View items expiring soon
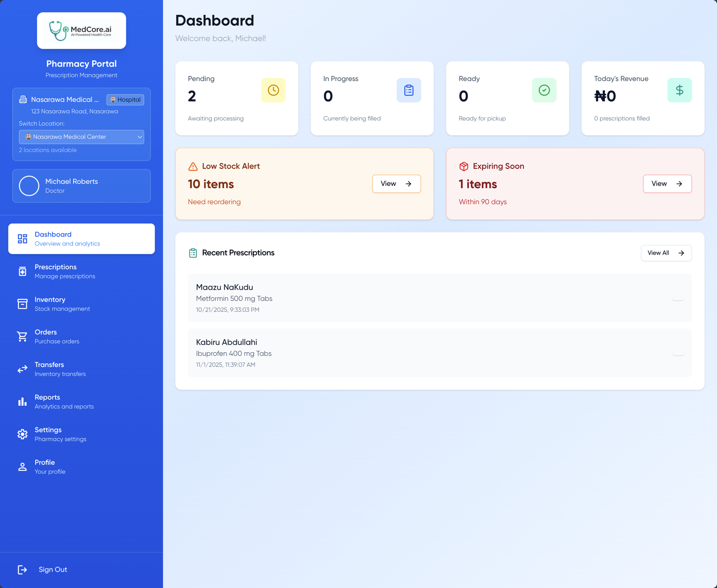The height and width of the screenshot is (588, 717). coord(667,184)
